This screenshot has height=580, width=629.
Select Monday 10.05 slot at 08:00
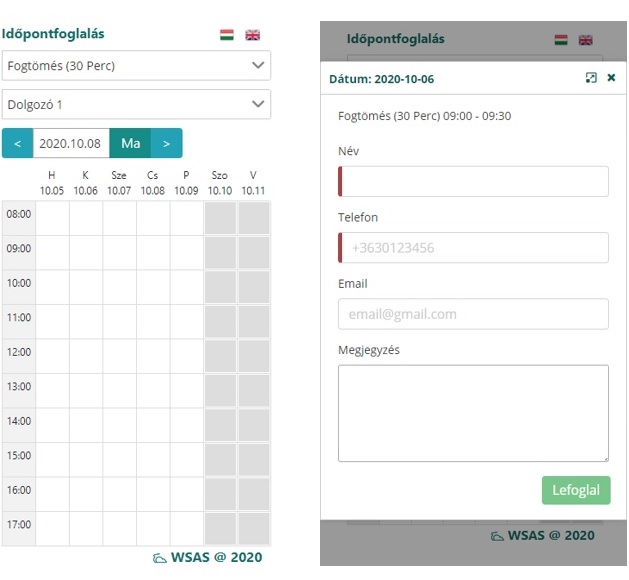(52, 218)
